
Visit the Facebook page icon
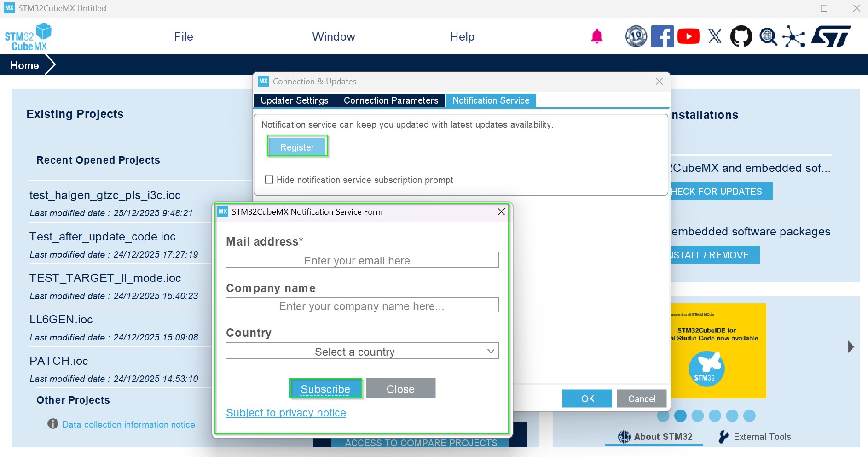coord(662,36)
